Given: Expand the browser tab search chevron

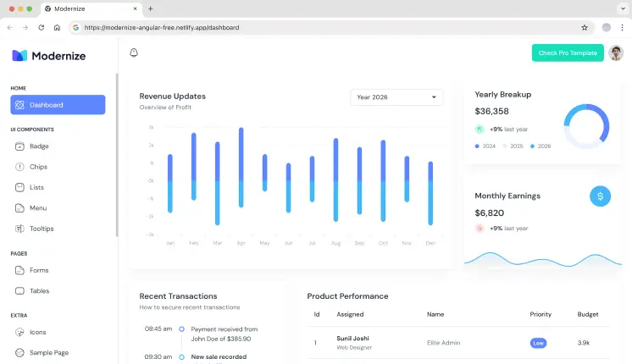Looking at the screenshot, I should click(x=624, y=8).
